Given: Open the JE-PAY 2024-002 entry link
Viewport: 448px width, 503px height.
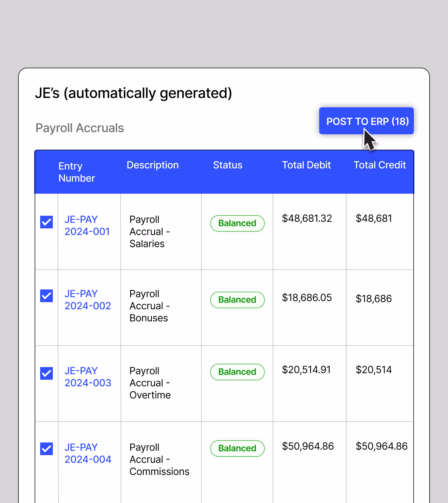Looking at the screenshot, I should click(88, 300).
